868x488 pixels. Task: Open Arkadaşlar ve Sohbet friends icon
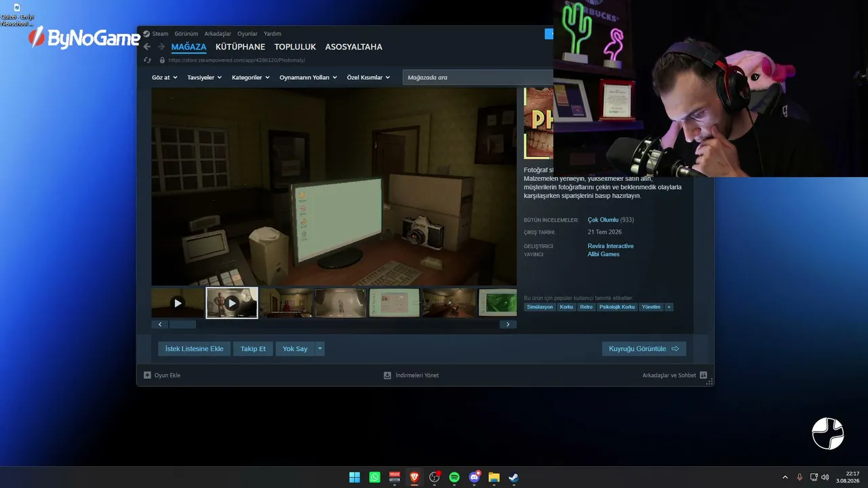pos(703,375)
